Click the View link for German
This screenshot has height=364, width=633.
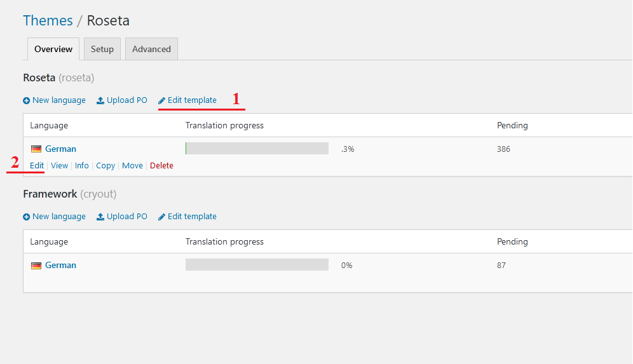(59, 165)
